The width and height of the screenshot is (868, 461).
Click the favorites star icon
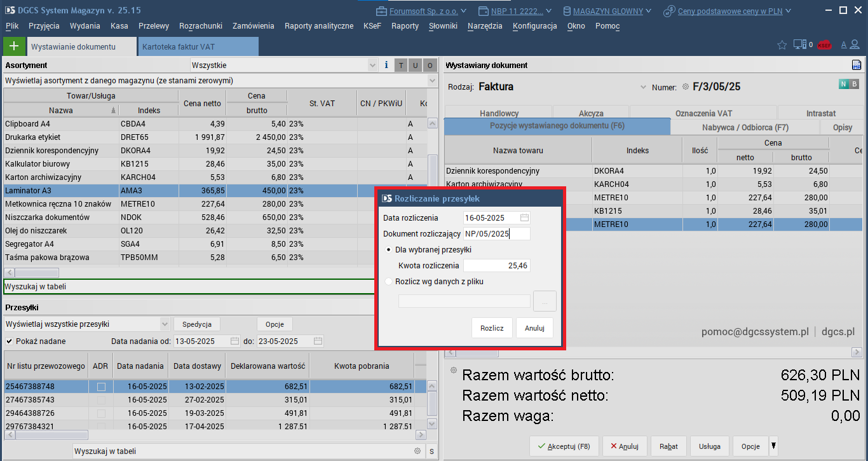coord(782,45)
